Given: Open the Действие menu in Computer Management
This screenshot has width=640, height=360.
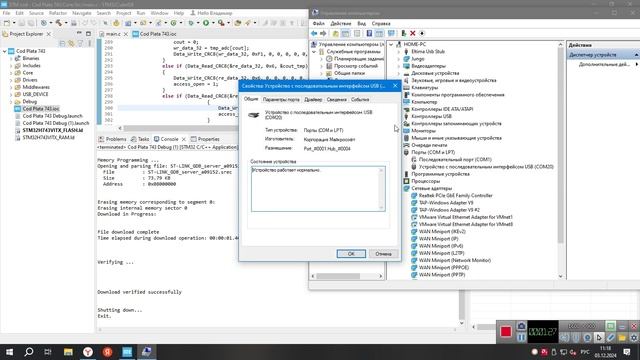Looking at the screenshot, I should [x=340, y=24].
